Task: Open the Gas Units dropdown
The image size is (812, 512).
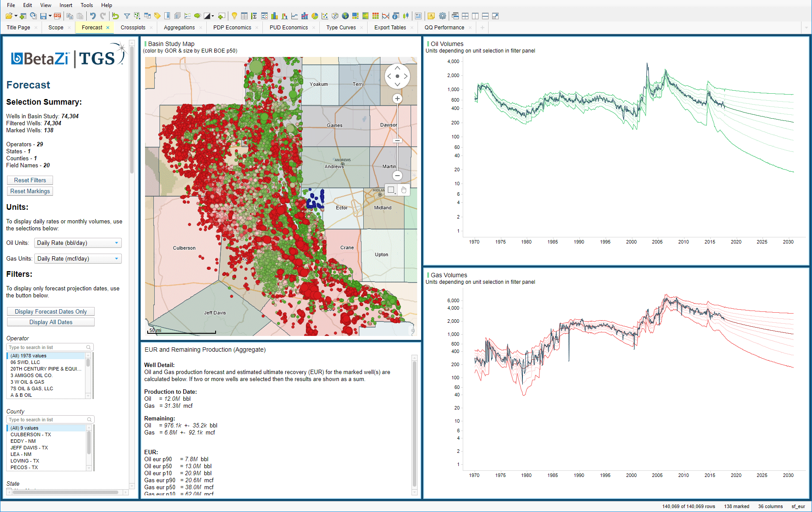Action: point(78,259)
